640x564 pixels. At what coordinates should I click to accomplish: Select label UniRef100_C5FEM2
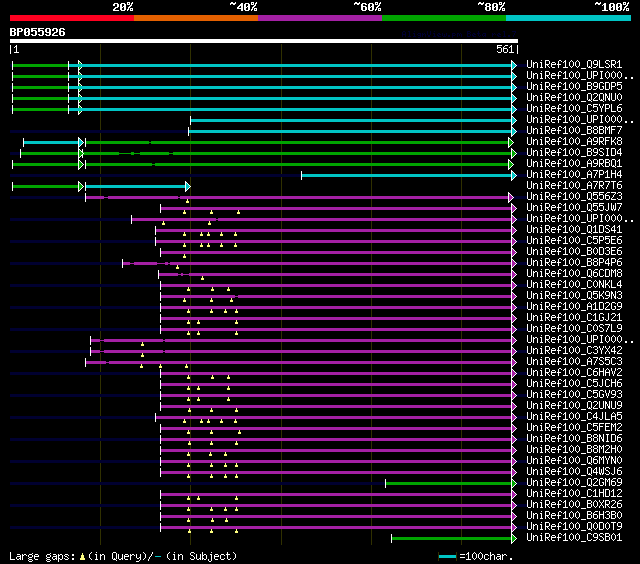(574, 428)
